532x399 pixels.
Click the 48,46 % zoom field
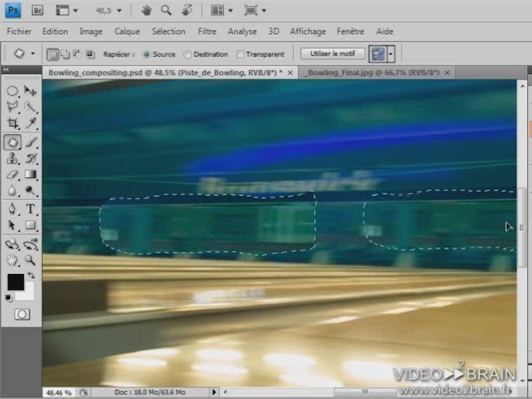pos(59,392)
